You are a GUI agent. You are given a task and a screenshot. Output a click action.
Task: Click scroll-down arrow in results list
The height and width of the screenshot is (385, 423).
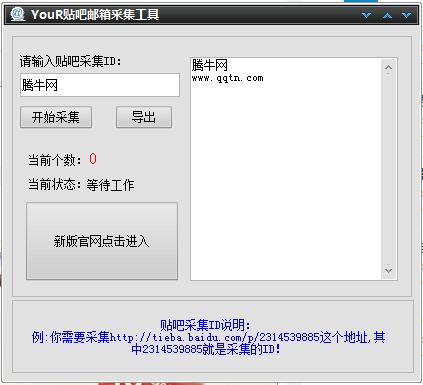click(388, 270)
